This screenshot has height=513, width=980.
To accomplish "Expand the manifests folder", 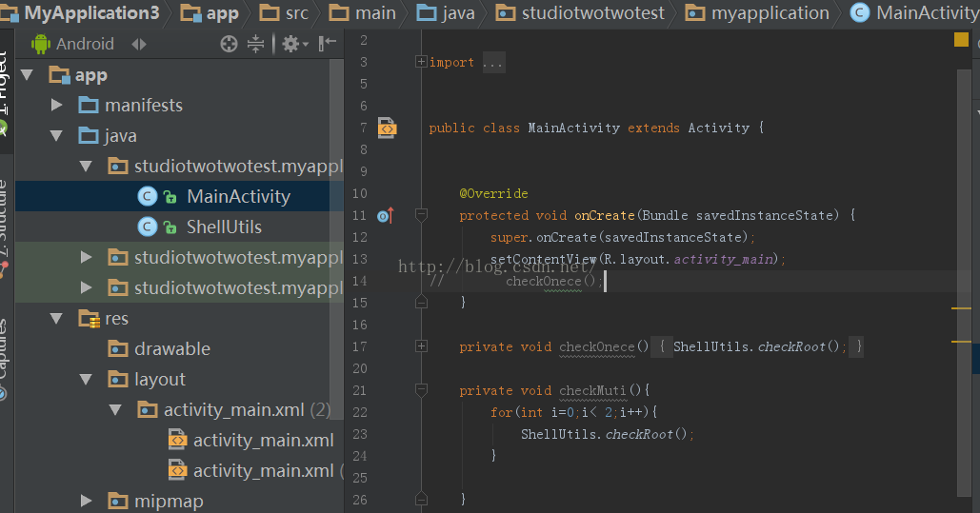I will (57, 105).
